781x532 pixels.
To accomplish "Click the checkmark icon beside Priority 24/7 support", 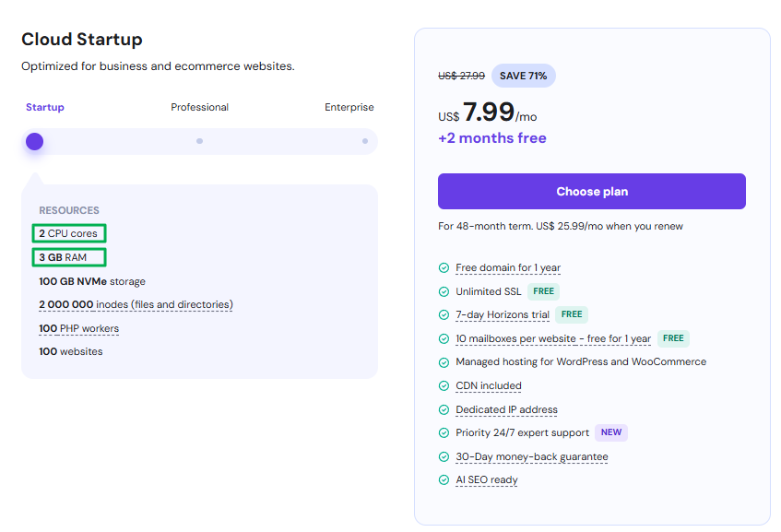I will 444,432.
